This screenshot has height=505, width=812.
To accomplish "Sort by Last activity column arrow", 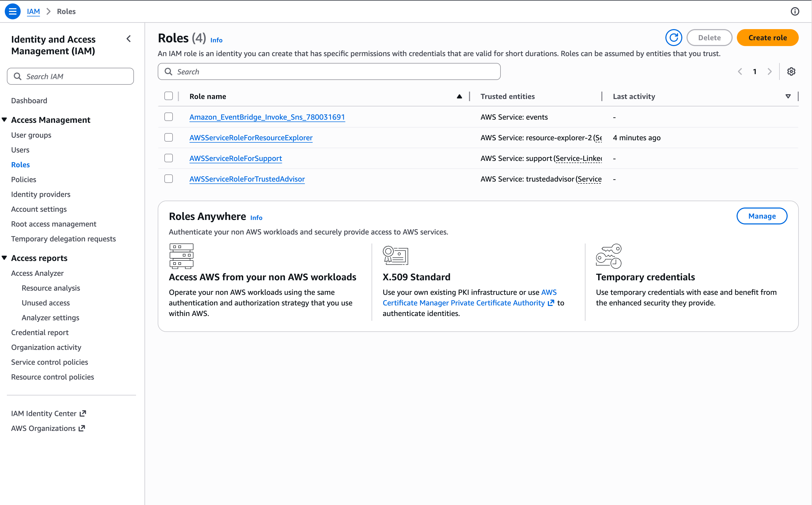I will [x=788, y=96].
